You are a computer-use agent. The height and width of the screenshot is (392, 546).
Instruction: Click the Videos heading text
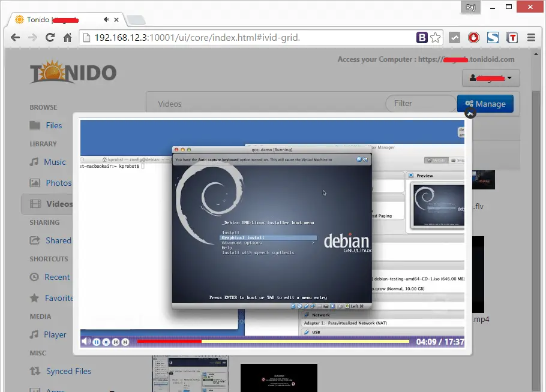[x=170, y=104]
